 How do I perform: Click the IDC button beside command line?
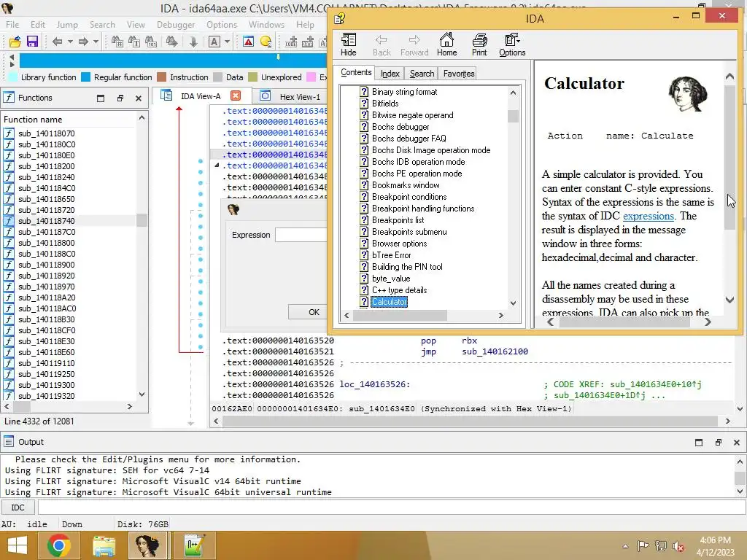18,507
